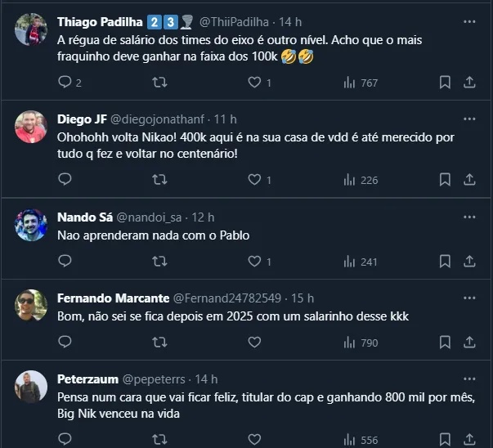Share Nando Sá's tweet
The height and width of the screenshot is (448, 493).
(470, 262)
